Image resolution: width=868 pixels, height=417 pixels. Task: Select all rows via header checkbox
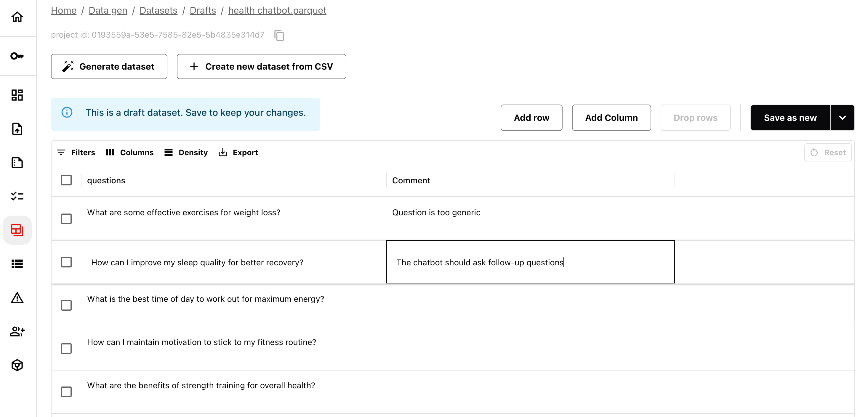coord(66,180)
